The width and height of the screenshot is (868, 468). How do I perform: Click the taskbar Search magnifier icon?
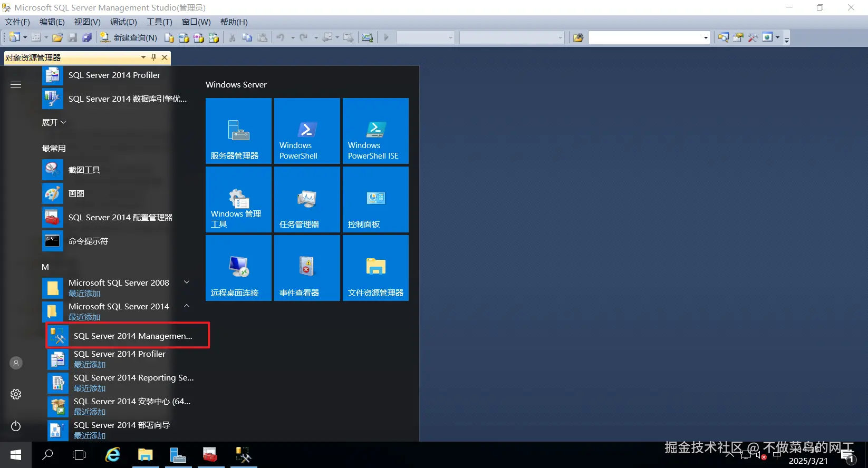[47, 455]
